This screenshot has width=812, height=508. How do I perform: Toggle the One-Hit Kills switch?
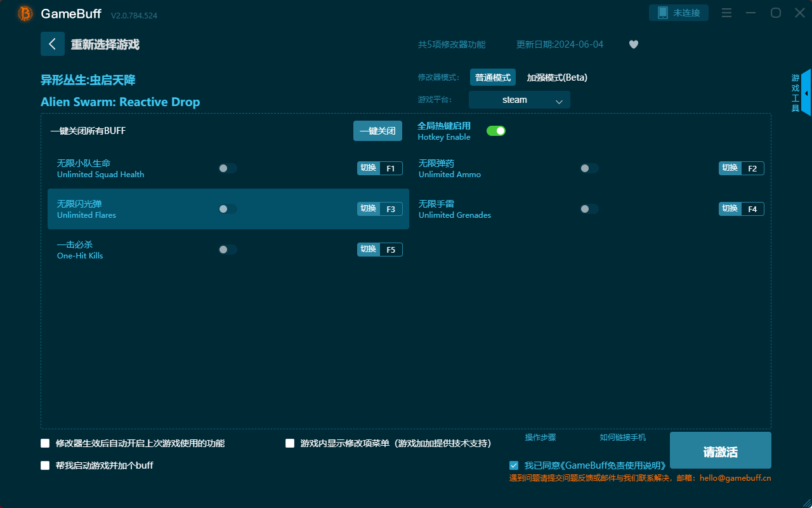click(x=228, y=250)
